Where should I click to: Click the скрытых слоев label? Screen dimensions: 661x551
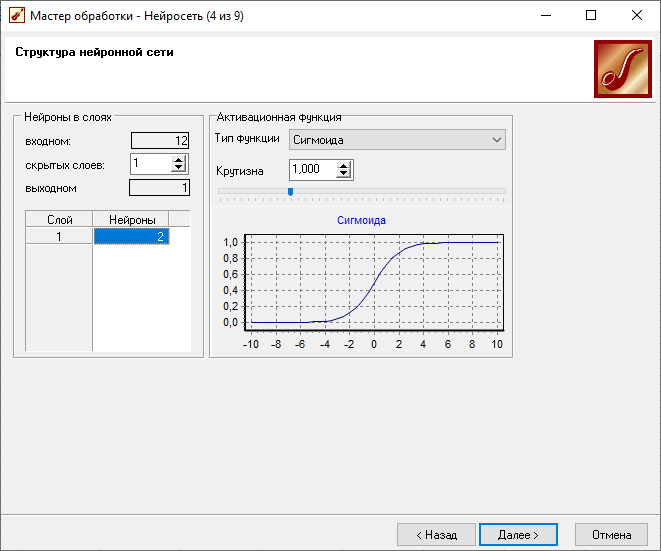65,165
